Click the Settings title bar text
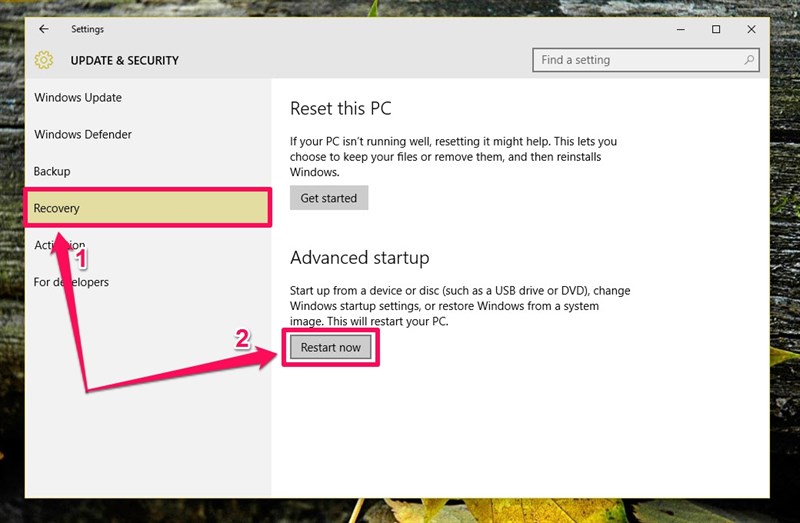Image resolution: width=800 pixels, height=523 pixels. [87, 29]
